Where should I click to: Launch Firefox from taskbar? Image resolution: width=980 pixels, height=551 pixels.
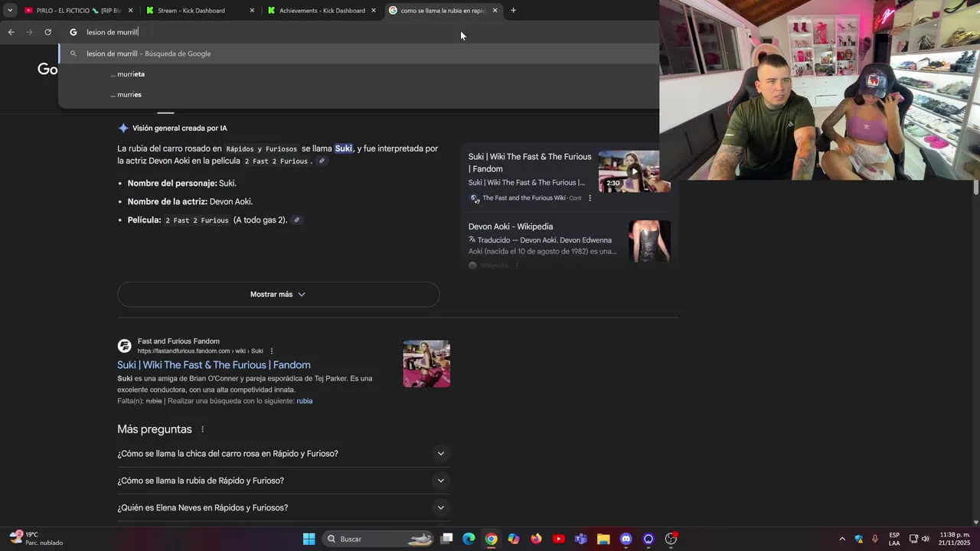click(536, 539)
